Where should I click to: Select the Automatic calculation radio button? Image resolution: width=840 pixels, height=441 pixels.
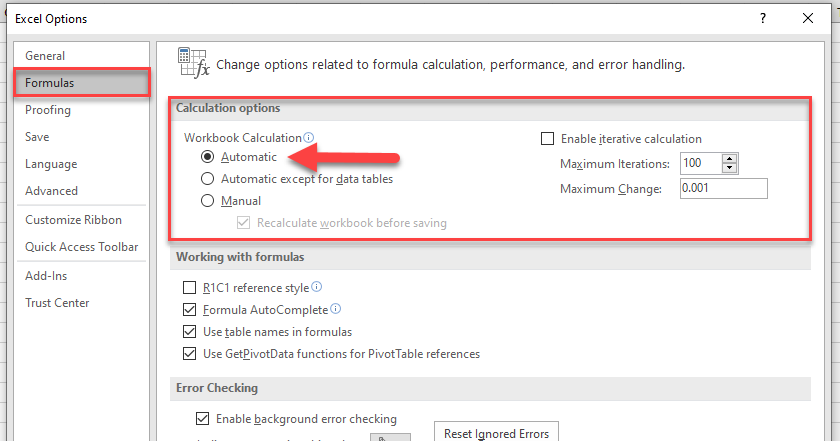click(207, 156)
